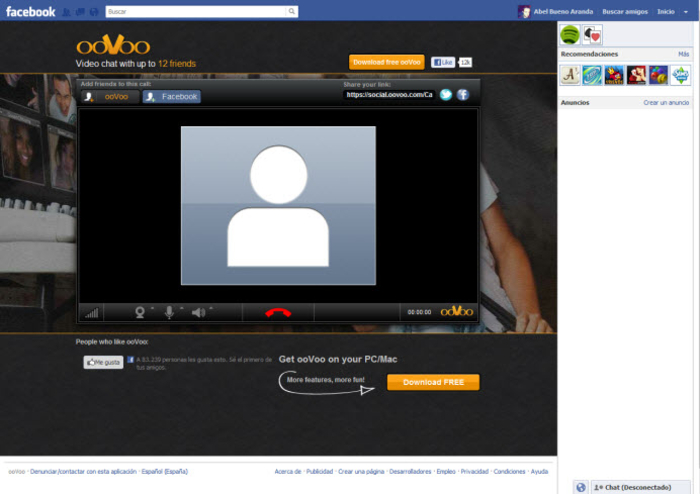Click 12 friends text in tagline
This screenshot has height=494, width=700.
click(x=177, y=64)
